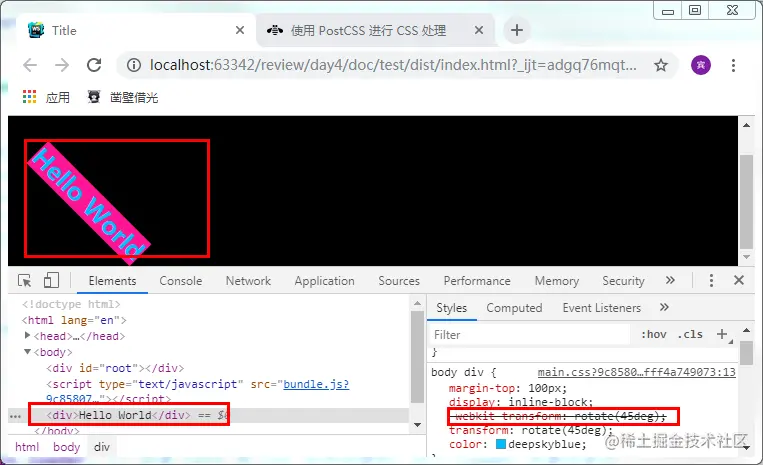Open the purple profile avatar

(701, 65)
